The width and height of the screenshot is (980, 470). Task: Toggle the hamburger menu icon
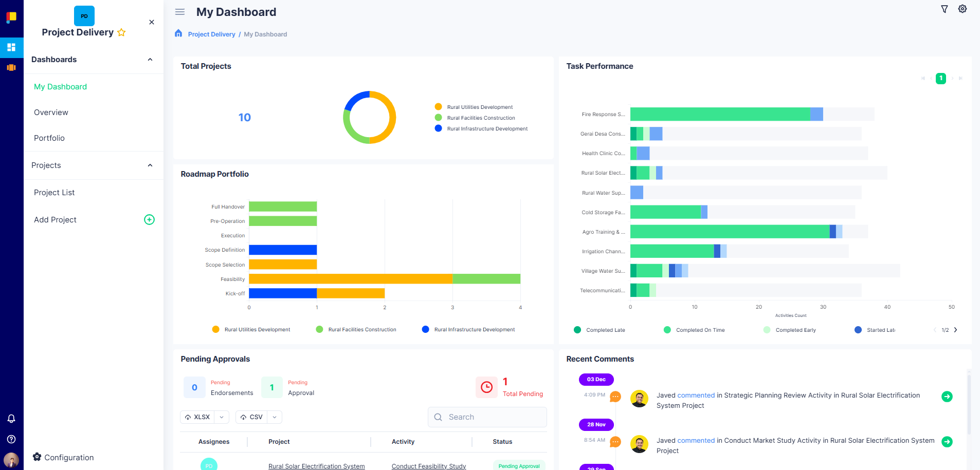(x=180, y=12)
